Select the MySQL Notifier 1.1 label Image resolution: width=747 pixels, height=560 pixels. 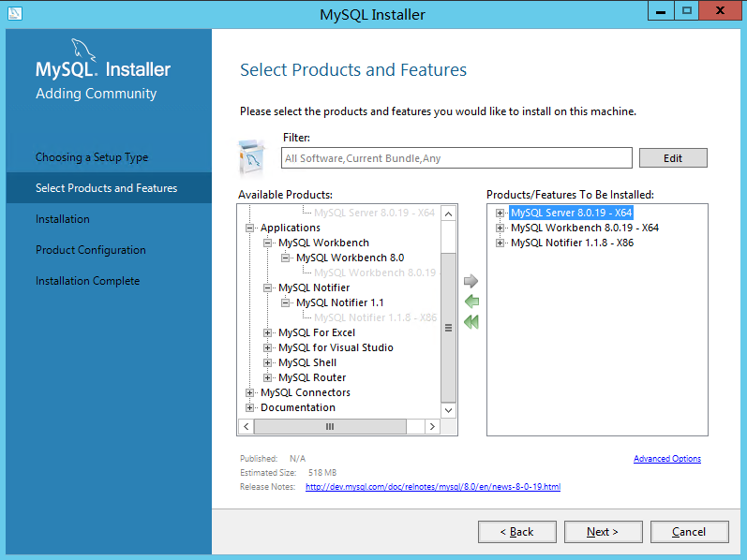pyautogui.click(x=339, y=302)
